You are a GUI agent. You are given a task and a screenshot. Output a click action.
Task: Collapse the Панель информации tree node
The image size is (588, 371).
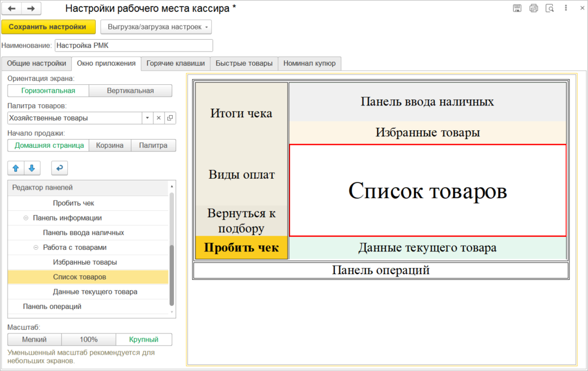(x=26, y=218)
